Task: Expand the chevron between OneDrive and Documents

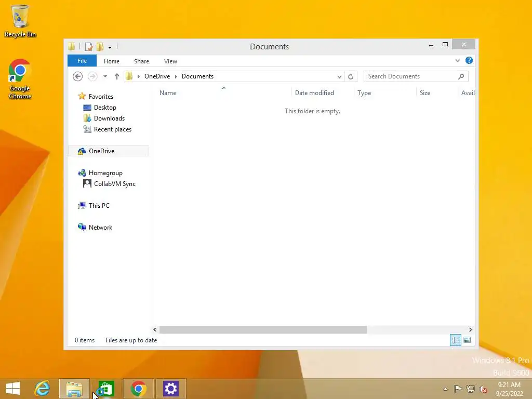Action: (x=176, y=76)
